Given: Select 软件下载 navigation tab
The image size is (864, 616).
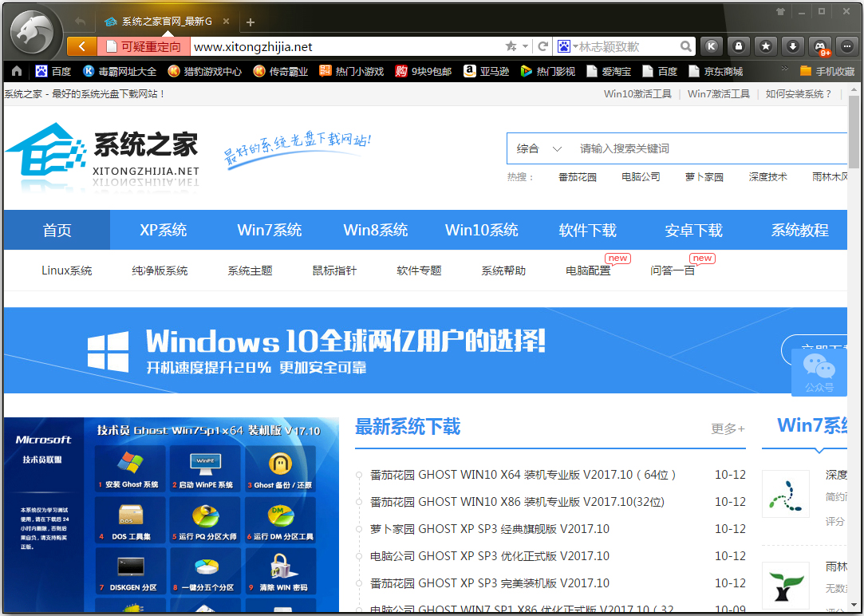Looking at the screenshot, I should point(587,230).
